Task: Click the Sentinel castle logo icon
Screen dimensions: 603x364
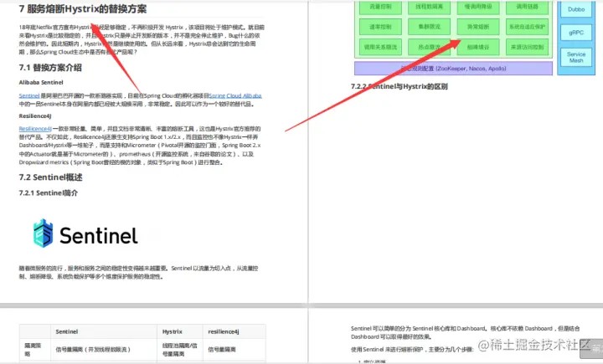Action: click(43, 233)
